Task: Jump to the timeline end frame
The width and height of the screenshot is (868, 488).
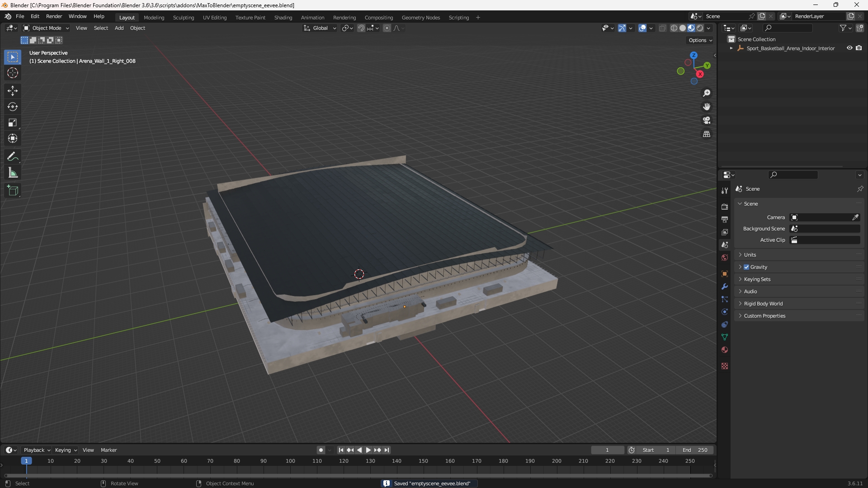Action: click(x=387, y=450)
